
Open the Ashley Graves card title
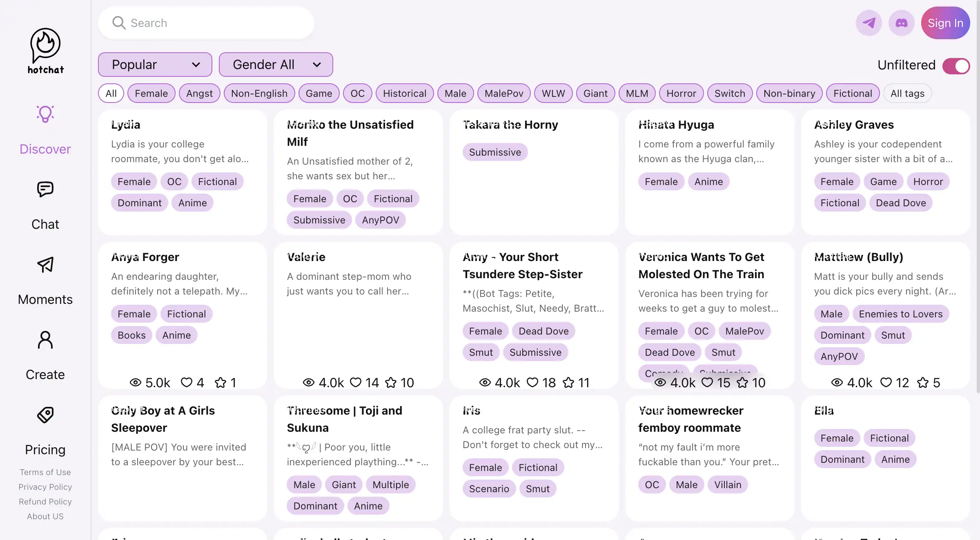(854, 125)
